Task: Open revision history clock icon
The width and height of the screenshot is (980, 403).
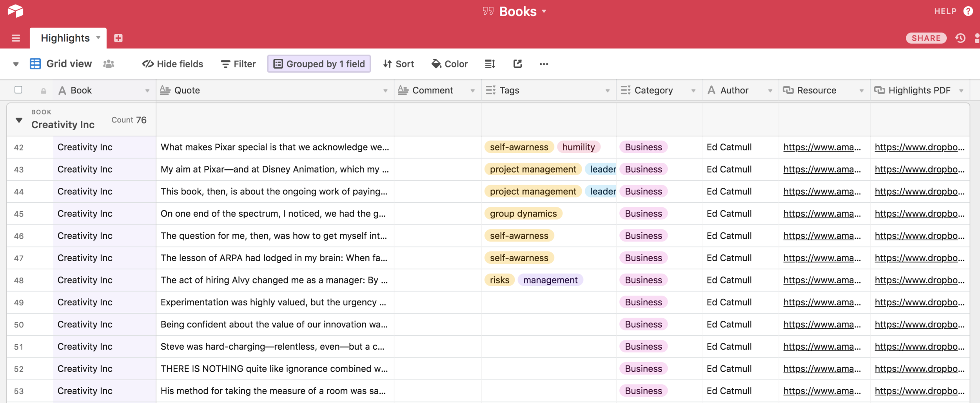Action: [960, 38]
